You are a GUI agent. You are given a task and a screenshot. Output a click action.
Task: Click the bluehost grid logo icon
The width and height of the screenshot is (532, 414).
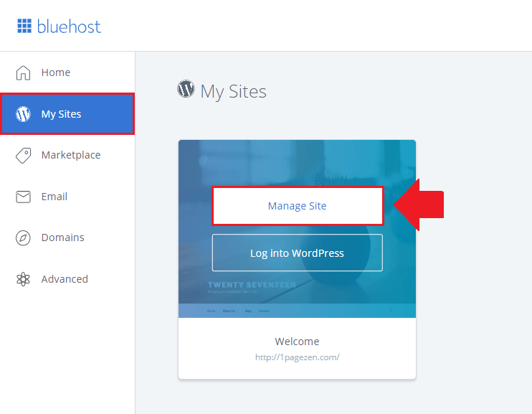click(x=24, y=26)
